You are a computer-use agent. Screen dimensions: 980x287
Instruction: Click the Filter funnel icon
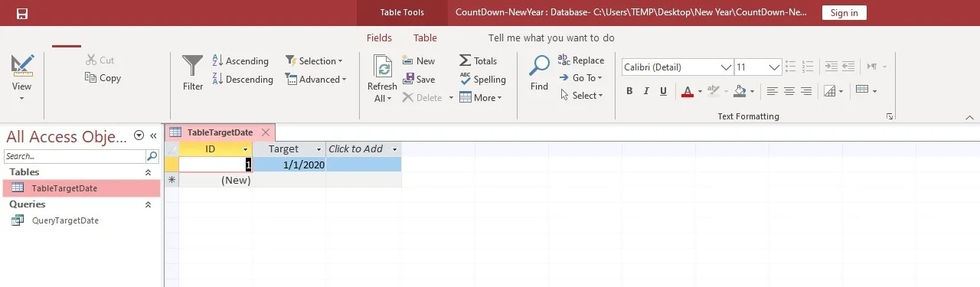(193, 67)
